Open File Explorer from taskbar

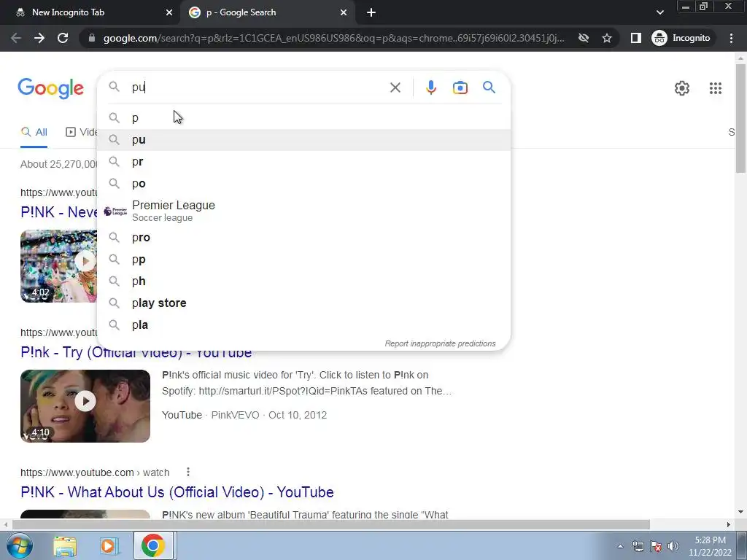click(65, 546)
